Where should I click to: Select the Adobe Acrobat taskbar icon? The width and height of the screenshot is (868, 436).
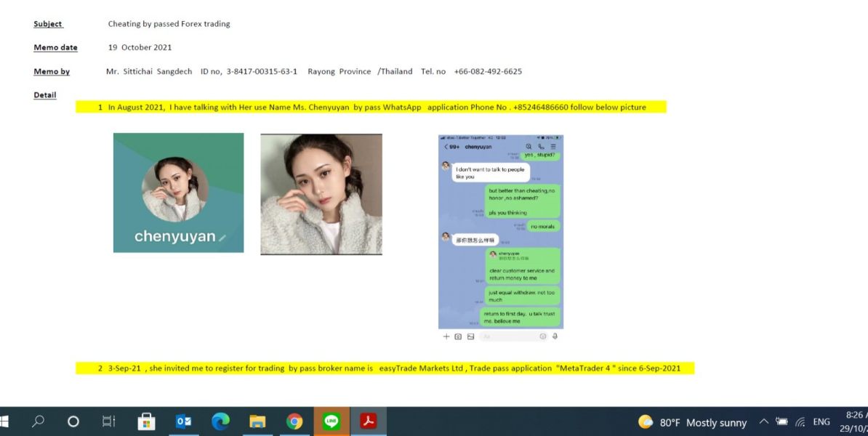click(369, 421)
